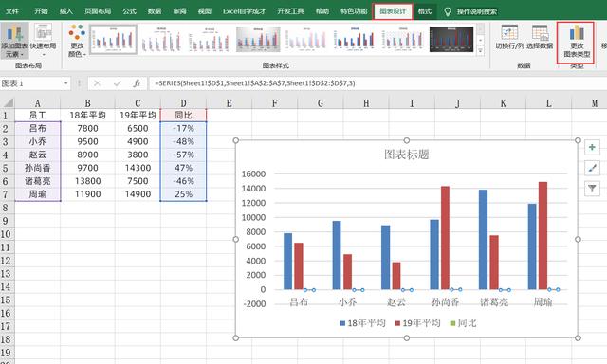
Task: Select the first chart style thumbnail
Action: [x=114, y=39]
